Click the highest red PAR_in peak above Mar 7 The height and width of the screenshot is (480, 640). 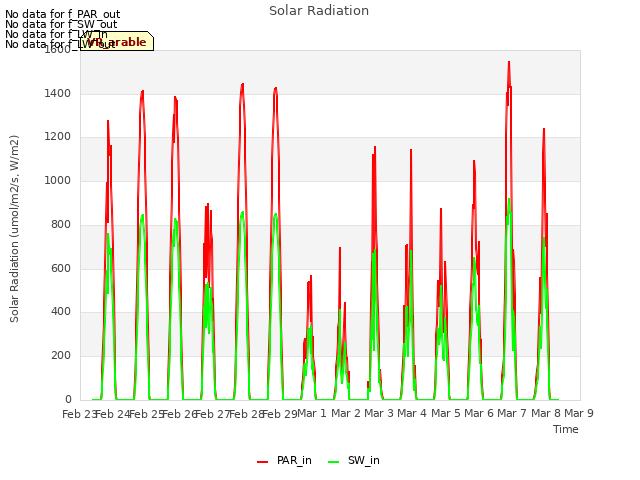coord(509,62)
